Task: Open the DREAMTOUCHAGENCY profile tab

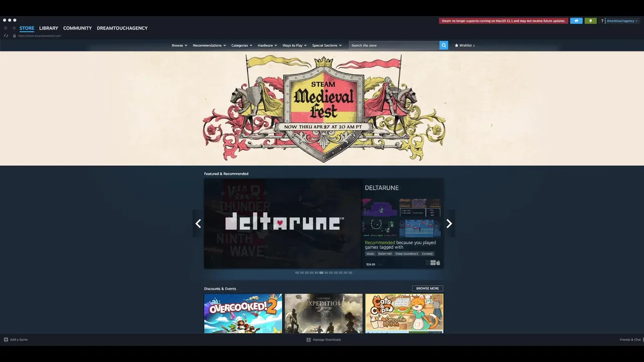Action: (122, 28)
